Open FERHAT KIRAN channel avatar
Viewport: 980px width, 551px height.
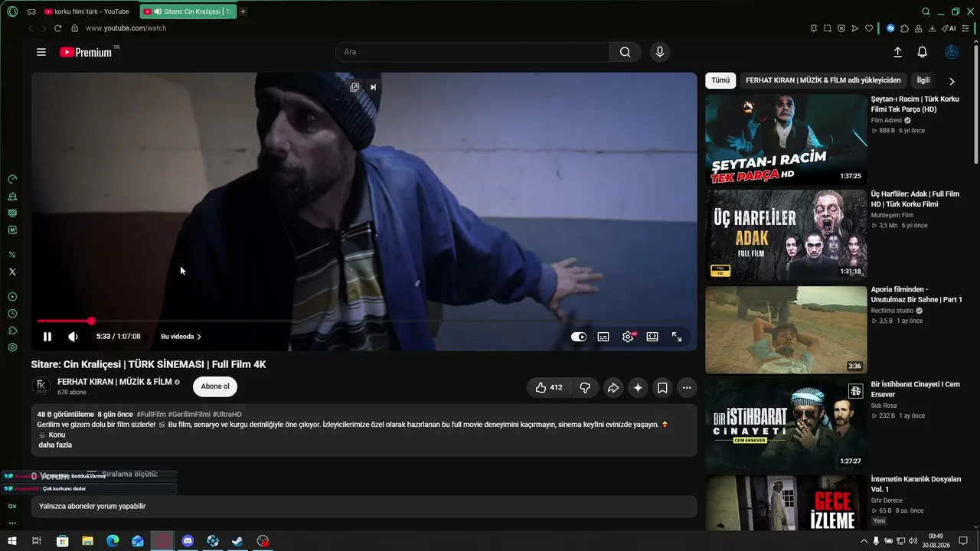coord(41,386)
